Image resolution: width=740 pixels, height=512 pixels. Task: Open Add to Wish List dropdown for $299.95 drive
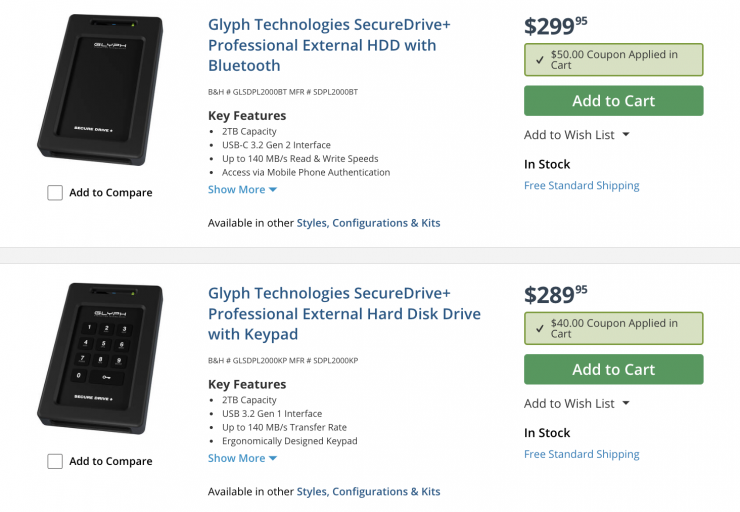click(577, 135)
